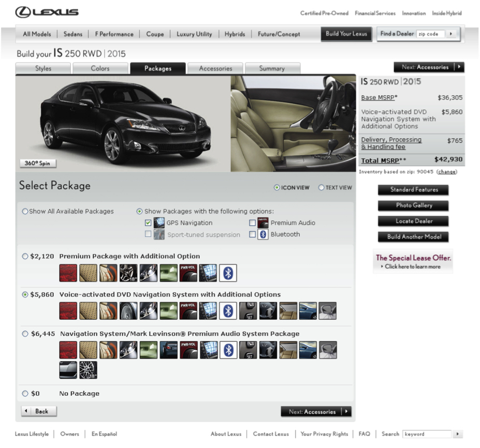The height and width of the screenshot is (448, 480).
Task: Switch to the Accessories tab
Action: (x=215, y=68)
